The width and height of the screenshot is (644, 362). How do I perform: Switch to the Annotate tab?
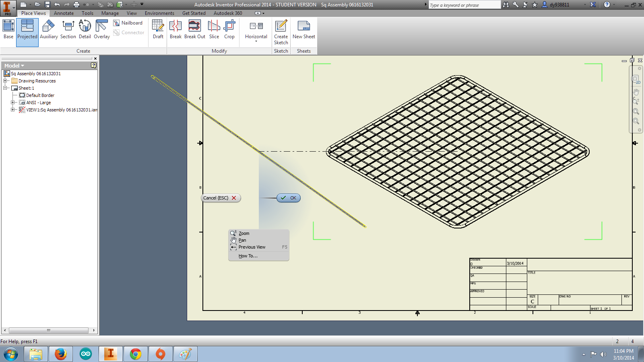coord(64,13)
